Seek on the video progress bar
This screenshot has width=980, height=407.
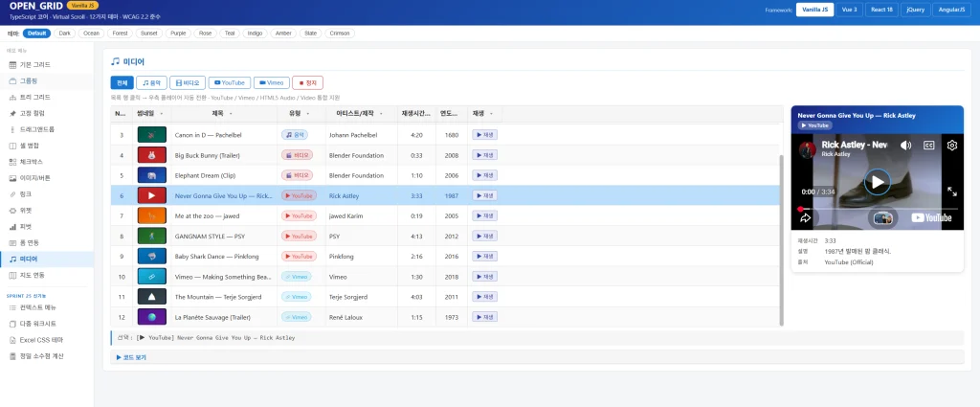[x=878, y=209]
